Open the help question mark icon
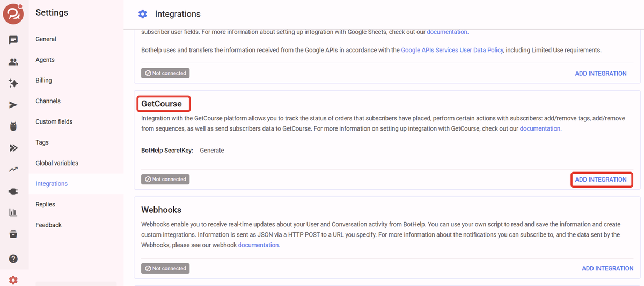The height and width of the screenshot is (286, 644). point(13,259)
